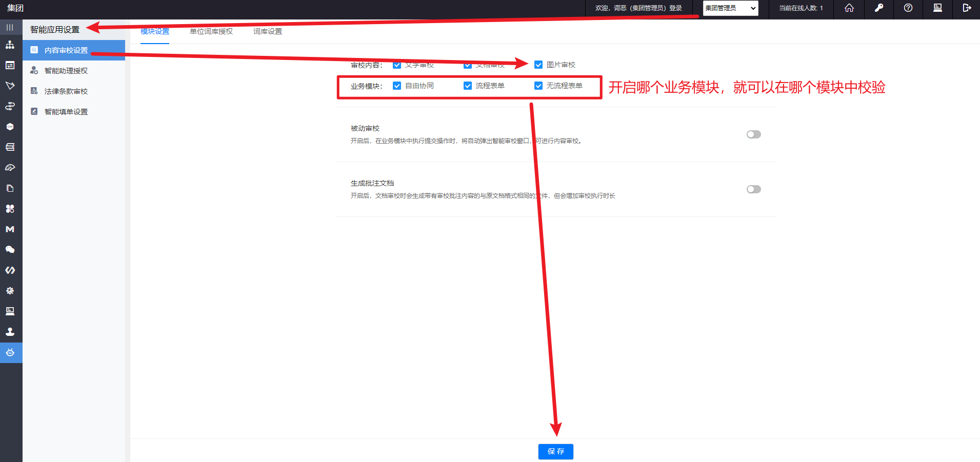Click the 欢迎 login greeting text
This screenshot has height=462, width=980.
point(638,8)
